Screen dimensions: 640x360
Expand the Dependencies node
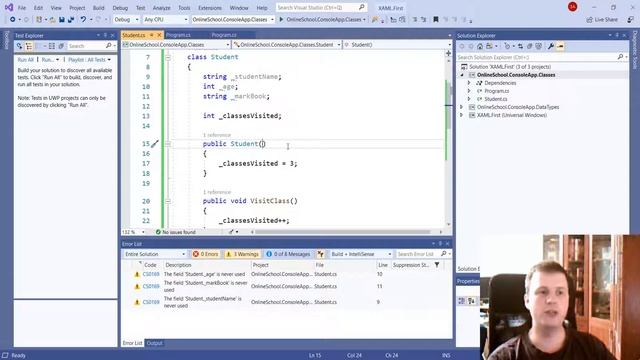point(469,83)
